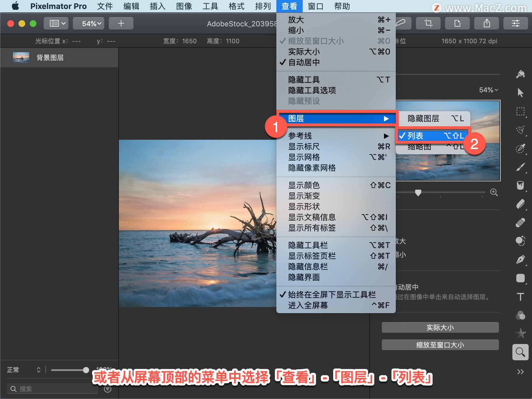Screen dimensions: 532x399
Task: Click the Share export icon
Action: click(486, 23)
